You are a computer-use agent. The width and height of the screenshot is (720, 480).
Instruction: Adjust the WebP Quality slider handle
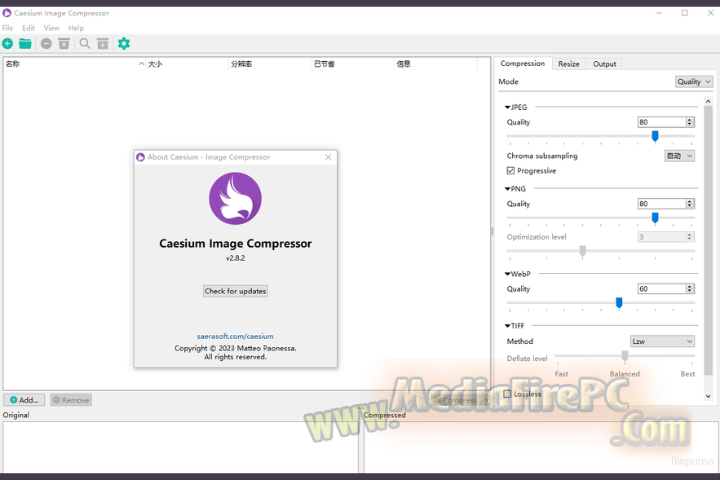[x=619, y=303]
